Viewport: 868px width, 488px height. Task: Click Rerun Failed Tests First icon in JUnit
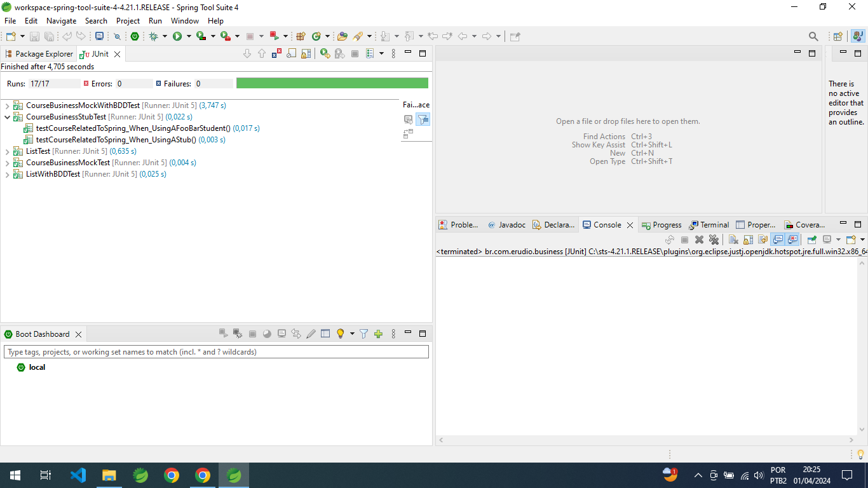(x=340, y=54)
